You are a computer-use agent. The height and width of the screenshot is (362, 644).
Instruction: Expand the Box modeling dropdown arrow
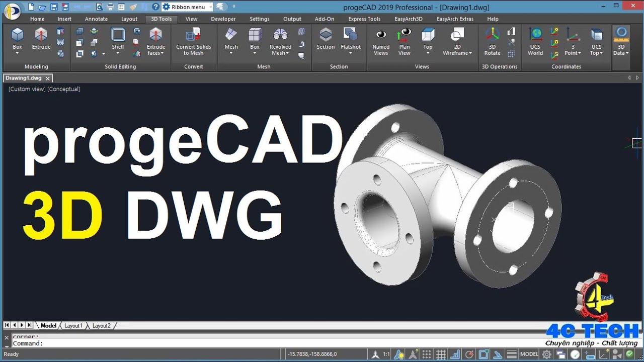pyautogui.click(x=18, y=53)
